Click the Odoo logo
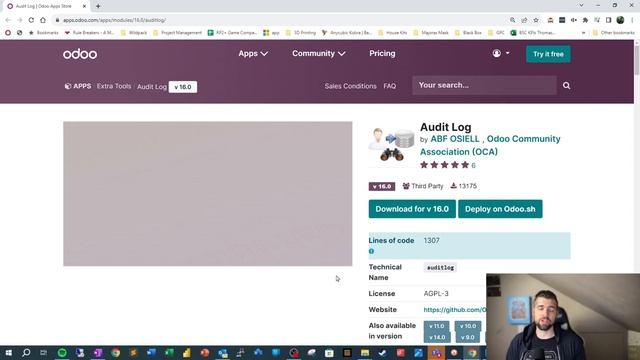 pos(80,54)
